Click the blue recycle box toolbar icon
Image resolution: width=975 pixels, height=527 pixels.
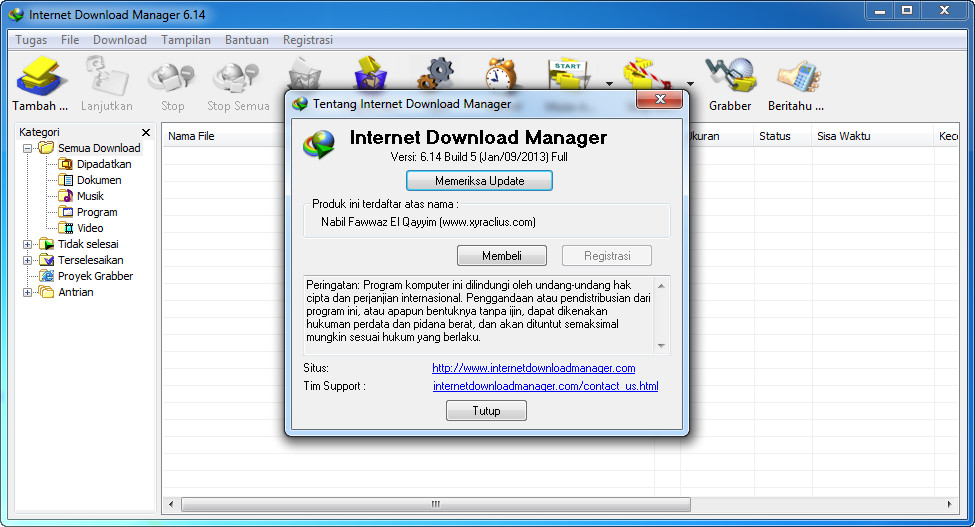[x=371, y=73]
